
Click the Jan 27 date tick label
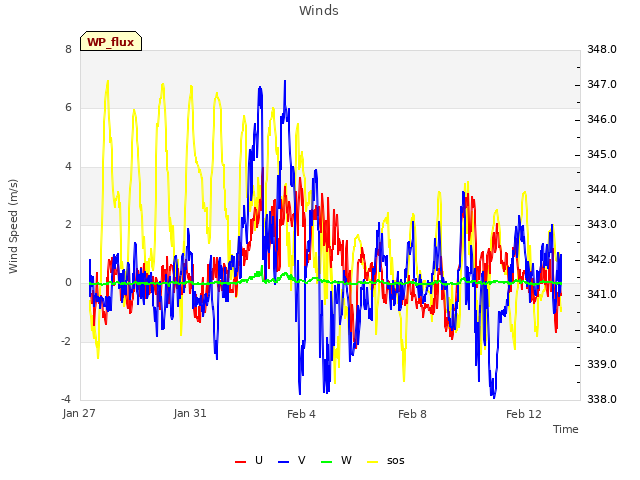pyautogui.click(x=79, y=413)
